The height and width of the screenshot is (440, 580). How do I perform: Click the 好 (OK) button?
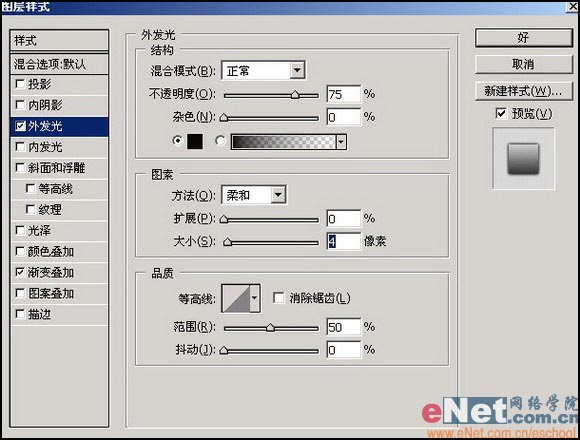523,38
